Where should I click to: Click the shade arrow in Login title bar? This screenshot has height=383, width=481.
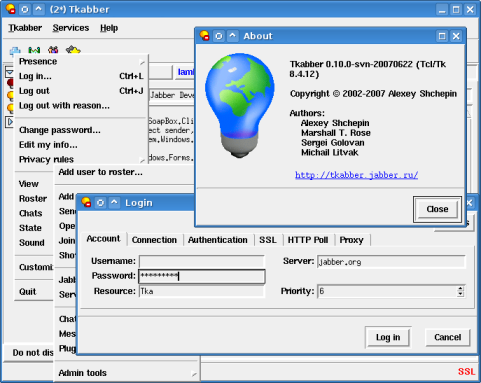pyautogui.click(x=114, y=202)
